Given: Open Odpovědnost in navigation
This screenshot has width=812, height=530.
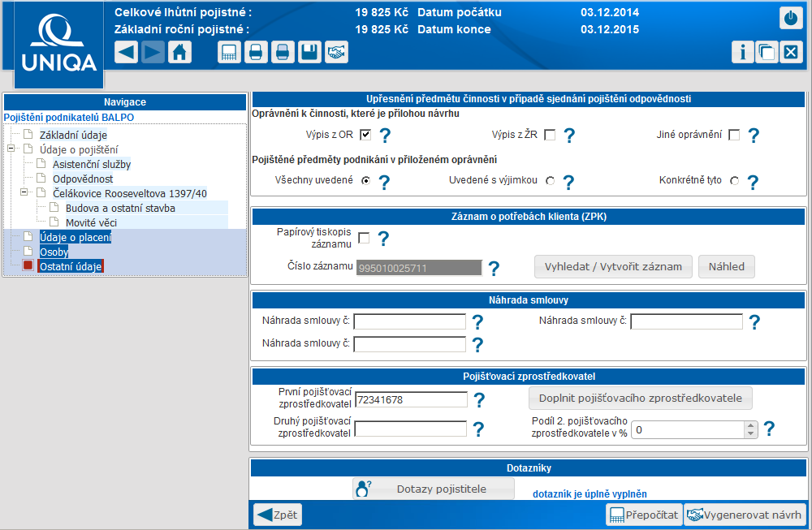Looking at the screenshot, I should (83, 179).
